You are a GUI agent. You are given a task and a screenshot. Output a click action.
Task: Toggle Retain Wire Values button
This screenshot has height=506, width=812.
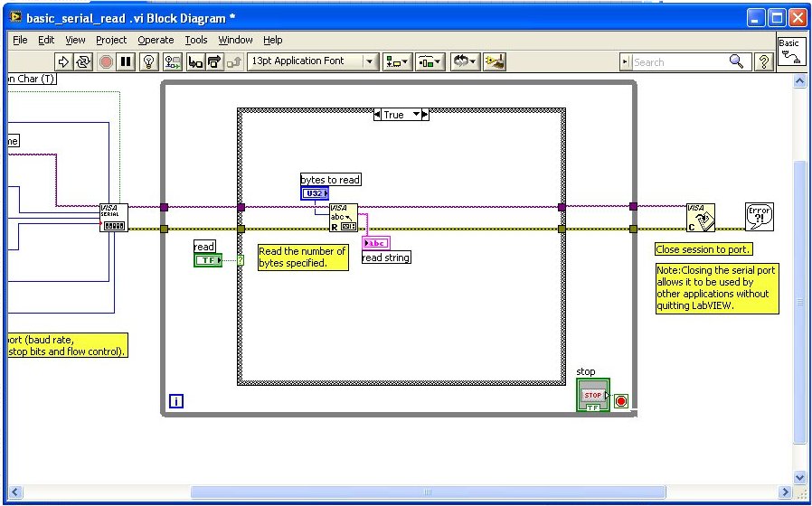(x=172, y=61)
